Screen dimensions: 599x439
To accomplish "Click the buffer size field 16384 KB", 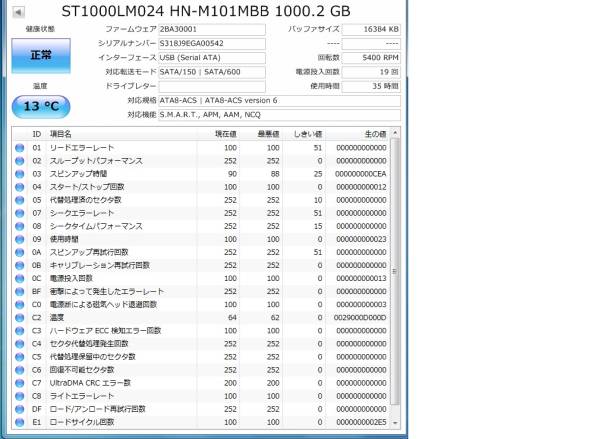I will (371, 29).
